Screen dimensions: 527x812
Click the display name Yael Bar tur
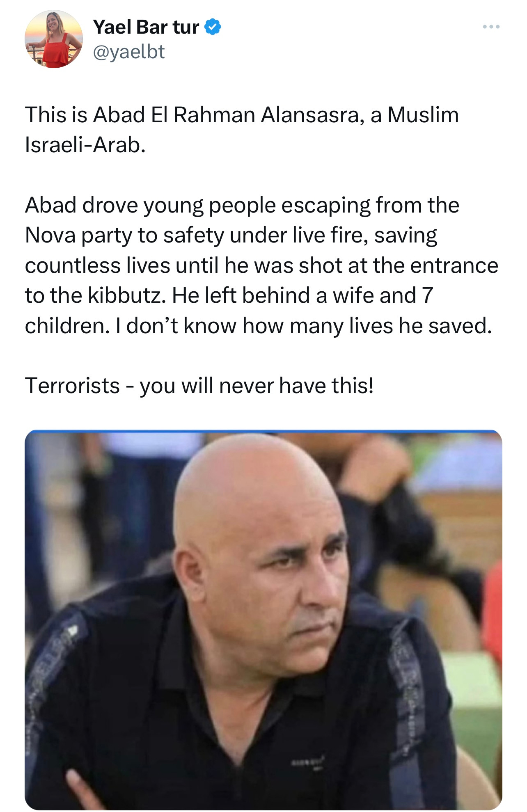pos(146,27)
